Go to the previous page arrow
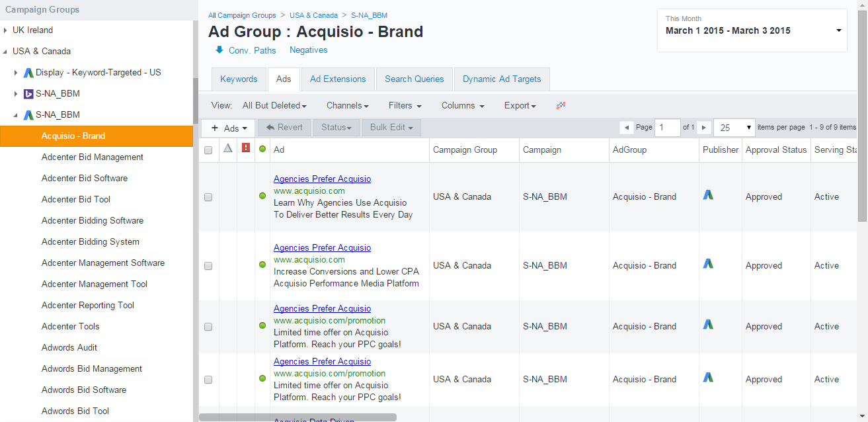Image resolution: width=868 pixels, height=422 pixels. 627,128
